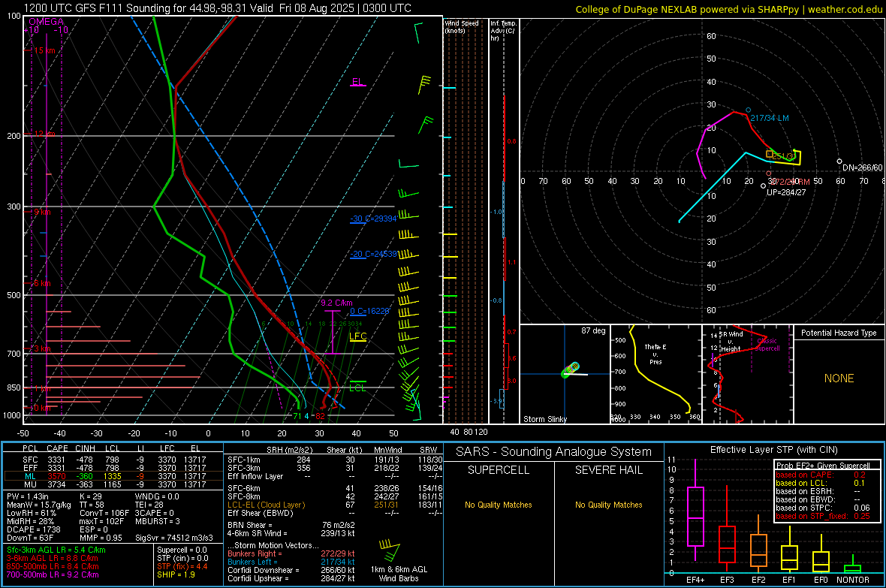This screenshot has width=886, height=588.
Task: Click the Wind Speed (knots) panel header
Action: pyautogui.click(x=462, y=26)
